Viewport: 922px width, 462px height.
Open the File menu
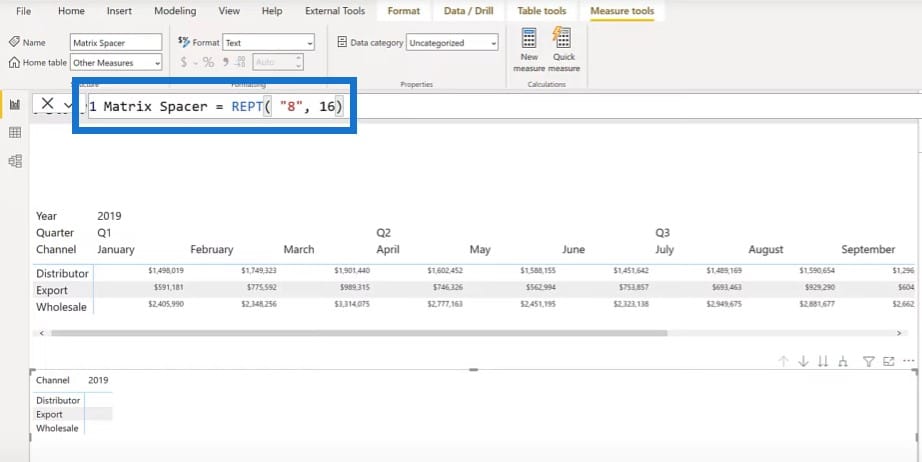click(x=24, y=11)
